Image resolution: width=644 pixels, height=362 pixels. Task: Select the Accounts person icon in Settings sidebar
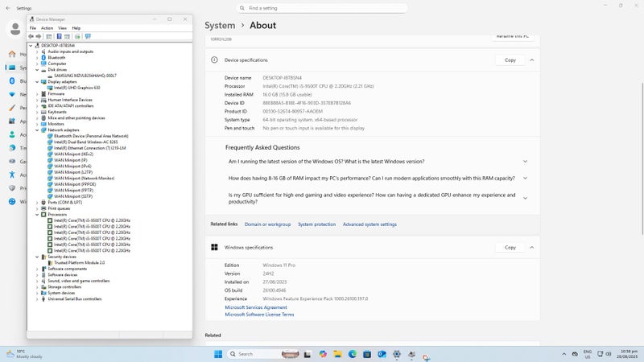click(12, 134)
